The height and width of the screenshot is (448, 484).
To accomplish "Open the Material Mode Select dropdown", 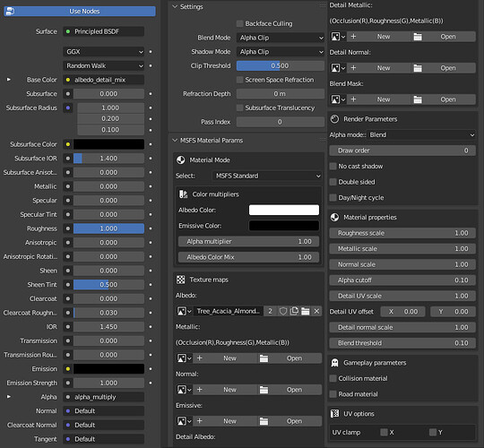I will 267,176.
